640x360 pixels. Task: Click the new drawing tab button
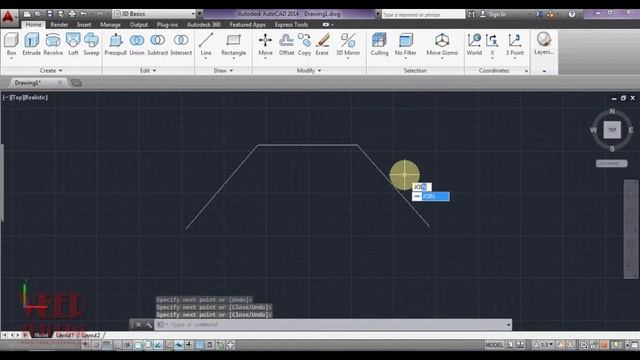point(76,83)
